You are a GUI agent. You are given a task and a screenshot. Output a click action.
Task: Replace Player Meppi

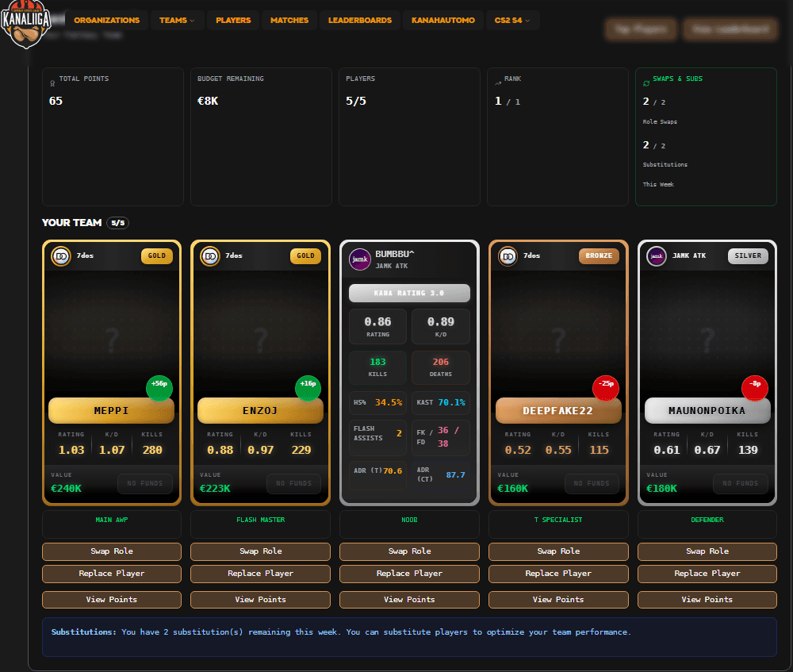click(x=112, y=574)
